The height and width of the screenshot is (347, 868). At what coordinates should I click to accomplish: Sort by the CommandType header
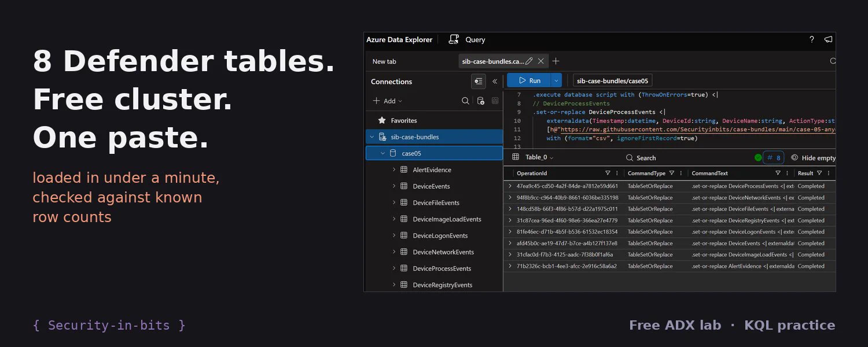pos(646,173)
